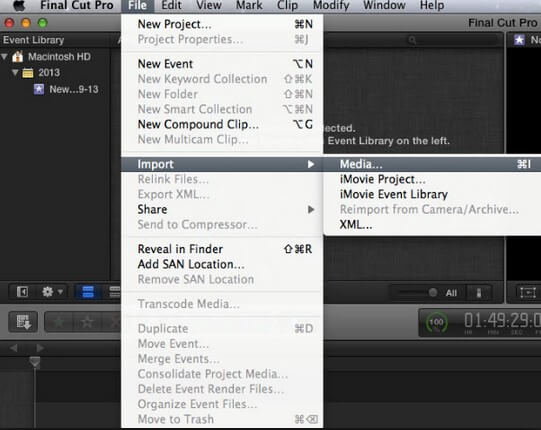Click the timeline playhead marker
This screenshot has width=541, height=430.
pos(35,362)
